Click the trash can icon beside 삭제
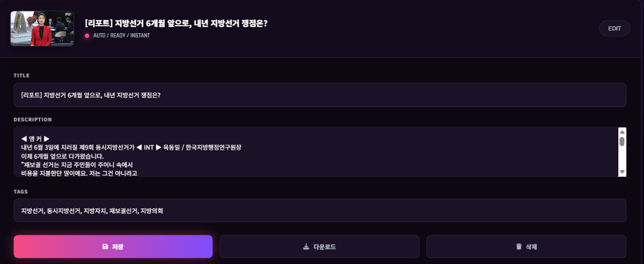The height and width of the screenshot is (264, 644). [518, 247]
